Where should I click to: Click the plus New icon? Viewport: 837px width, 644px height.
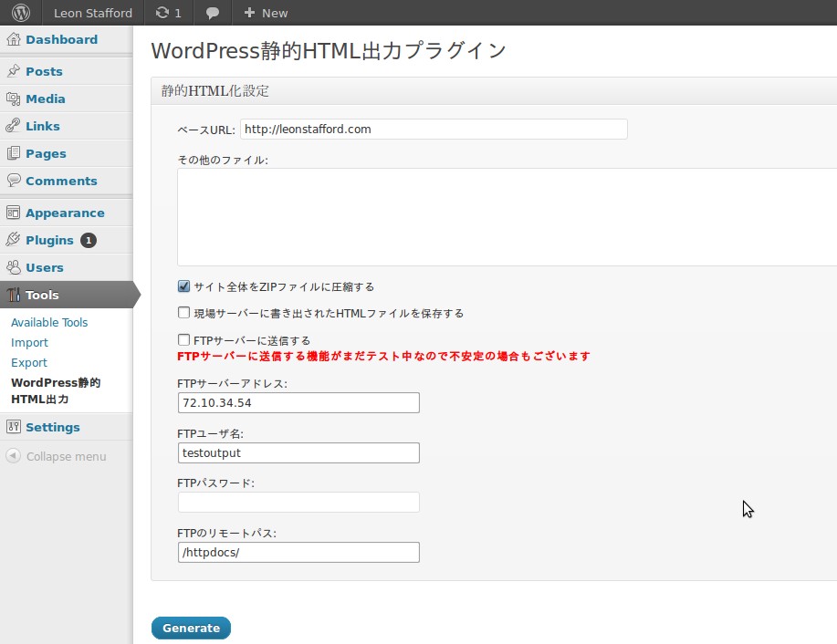249,12
